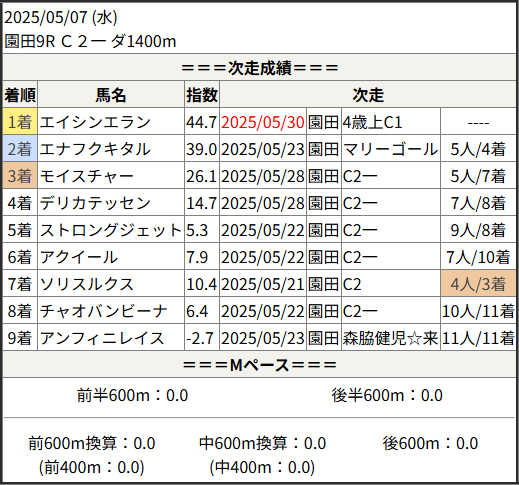
Task: Select the highlighted 4人/3着 result cell
Action: coord(478,283)
